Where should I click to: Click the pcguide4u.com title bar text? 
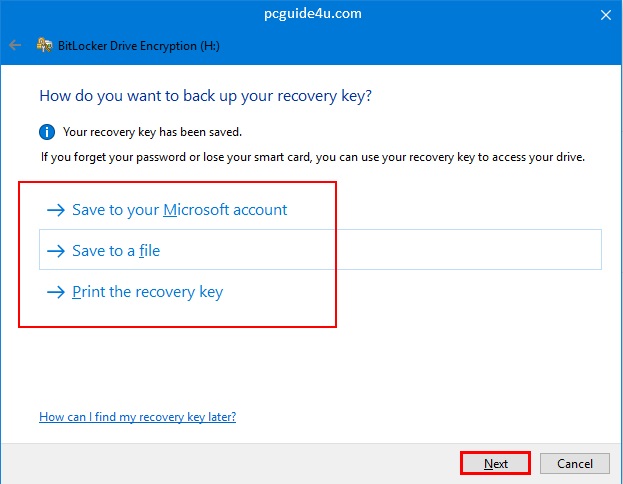(313, 14)
